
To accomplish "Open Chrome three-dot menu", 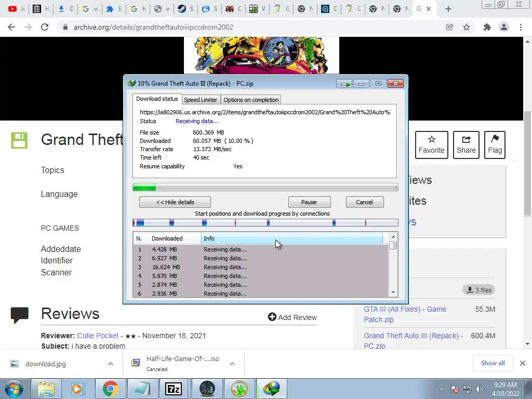I will pos(521,27).
